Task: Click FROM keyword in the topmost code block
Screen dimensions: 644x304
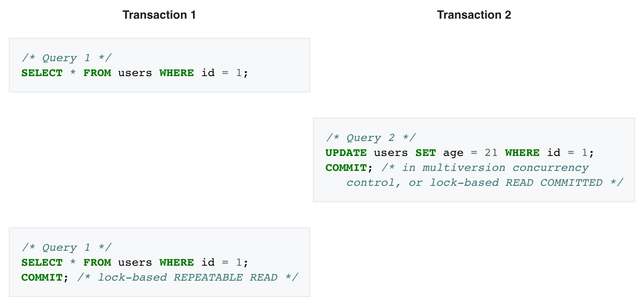Action: 97,73
